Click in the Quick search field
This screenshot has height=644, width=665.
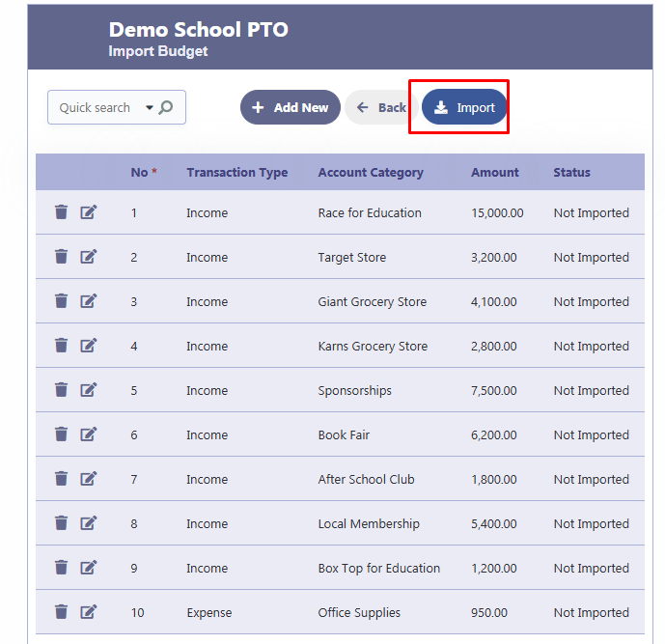tap(95, 107)
